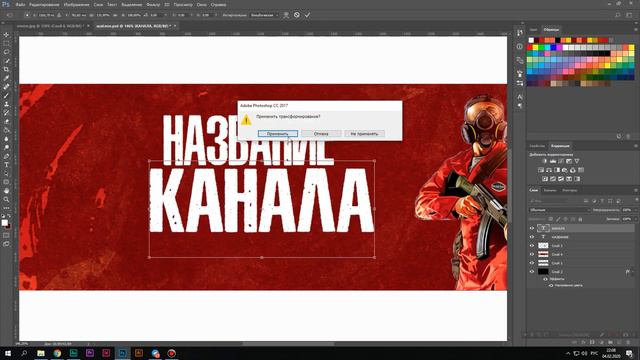
Task: Open the Adjustments panel options menu
Action: pyautogui.click(x=636, y=146)
